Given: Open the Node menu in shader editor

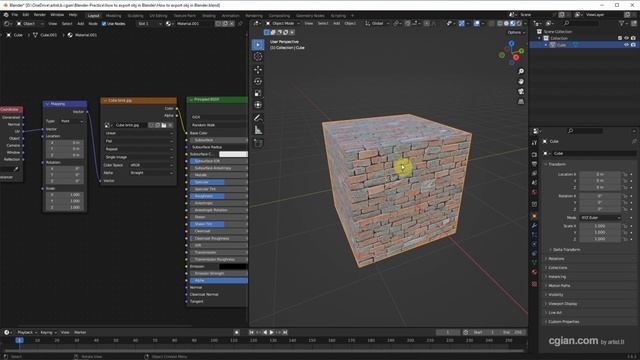Looking at the screenshot, I should tap(93, 24).
